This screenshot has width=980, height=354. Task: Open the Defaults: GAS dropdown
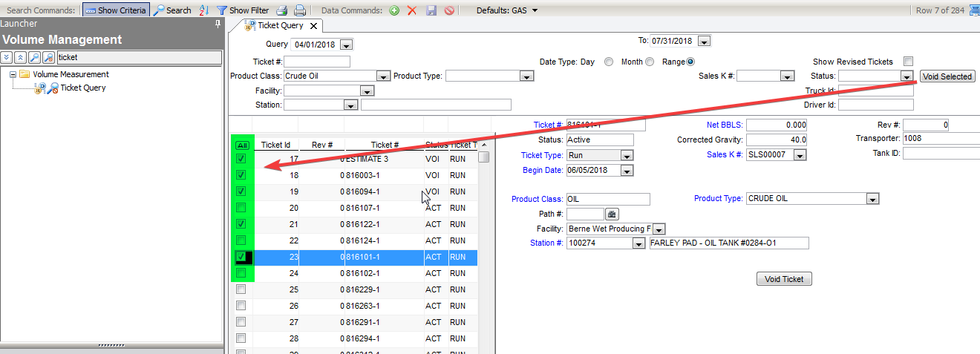[535, 10]
